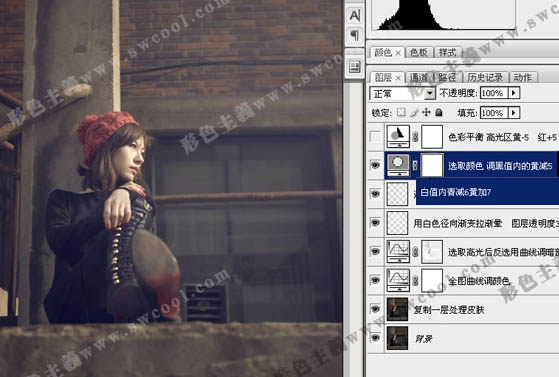Select layer name 用白色径向渐变拉渐晕
559x377 pixels.
point(458,223)
